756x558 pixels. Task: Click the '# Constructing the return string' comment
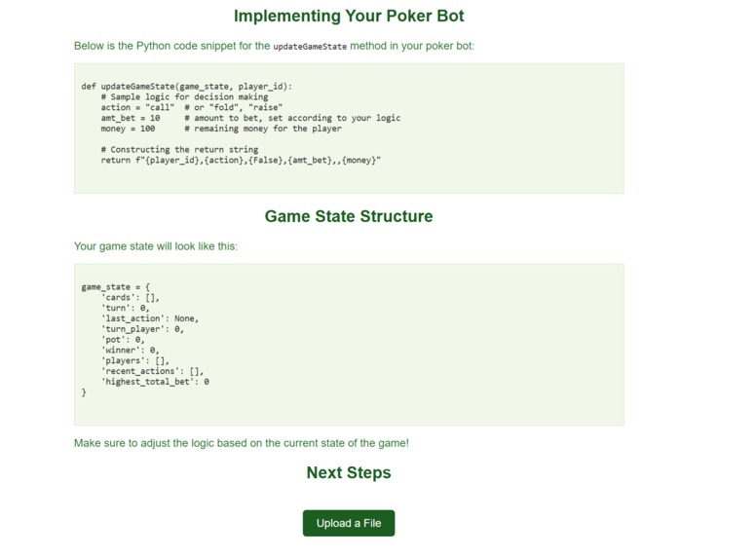[179, 149]
